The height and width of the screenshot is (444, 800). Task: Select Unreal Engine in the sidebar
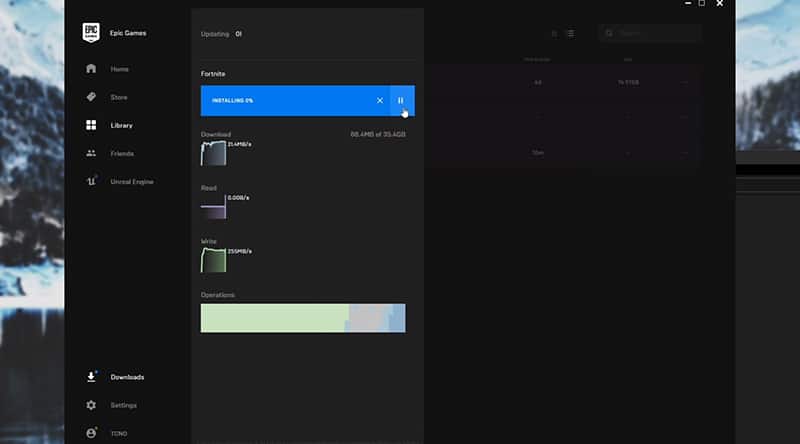pos(131,182)
